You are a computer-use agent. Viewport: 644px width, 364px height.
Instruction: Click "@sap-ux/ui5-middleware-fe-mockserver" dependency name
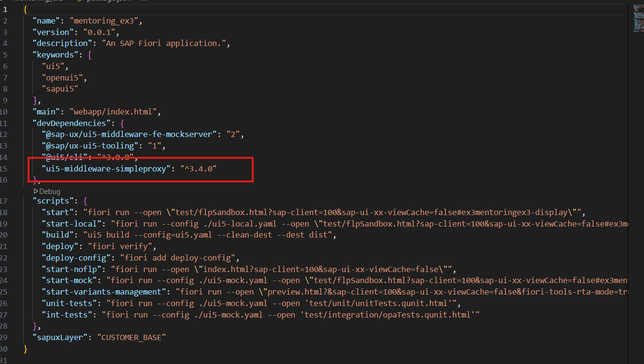129,134
